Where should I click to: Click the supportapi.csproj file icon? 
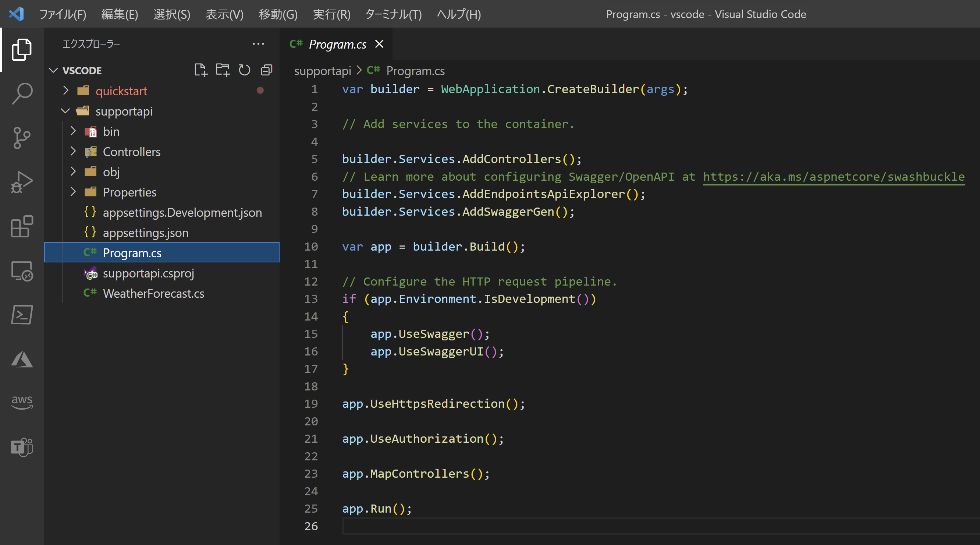[x=90, y=273]
